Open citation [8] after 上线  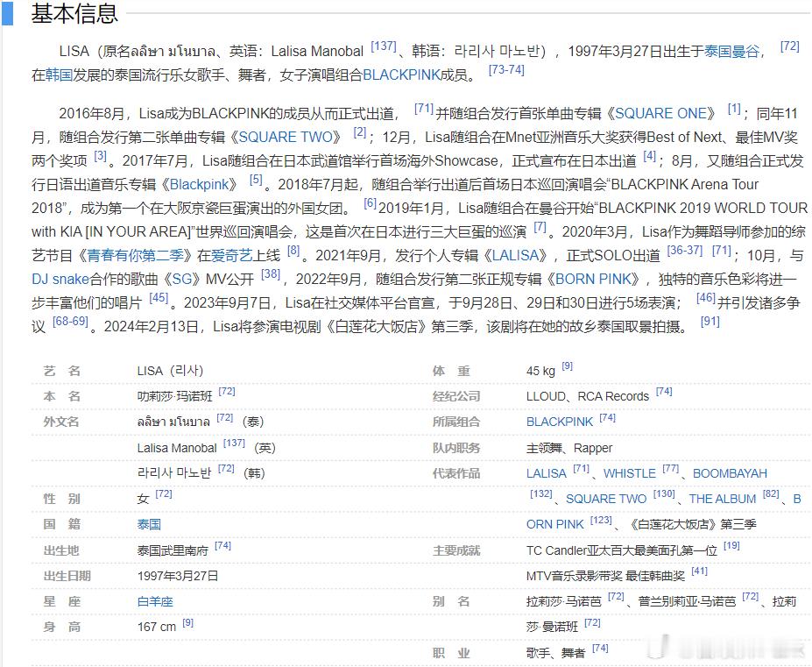(293, 251)
